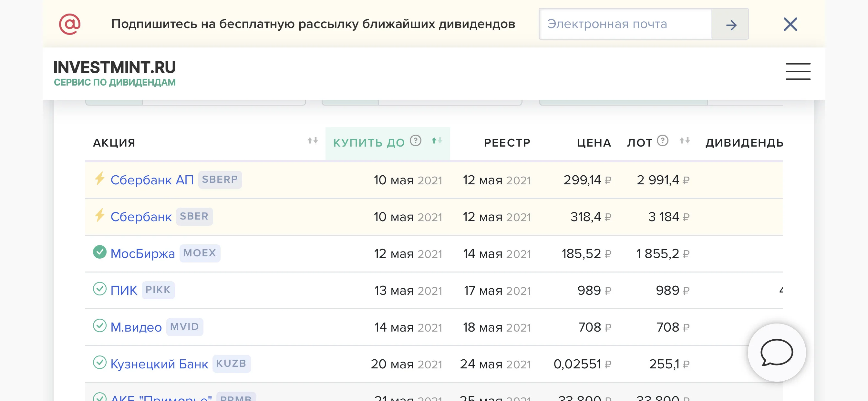
Task: Open the Сбербанк ordinary stock link
Action: [x=141, y=217]
